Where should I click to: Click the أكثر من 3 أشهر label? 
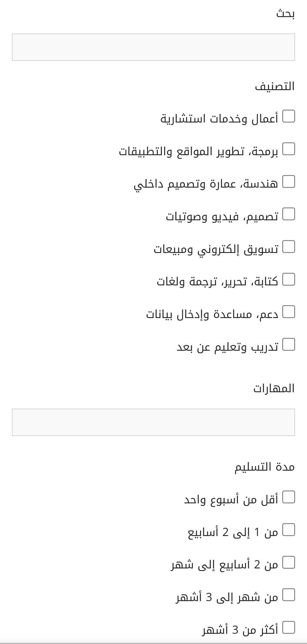[240, 630]
